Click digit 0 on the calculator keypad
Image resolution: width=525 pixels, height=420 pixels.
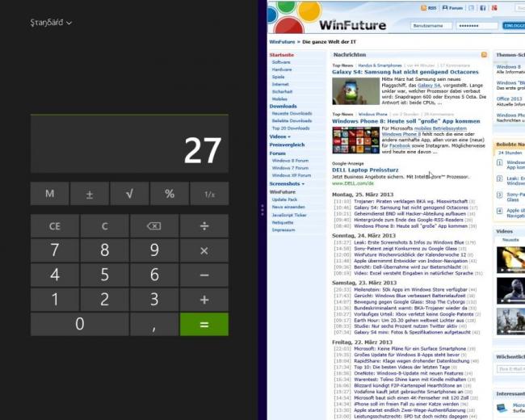tap(80, 324)
